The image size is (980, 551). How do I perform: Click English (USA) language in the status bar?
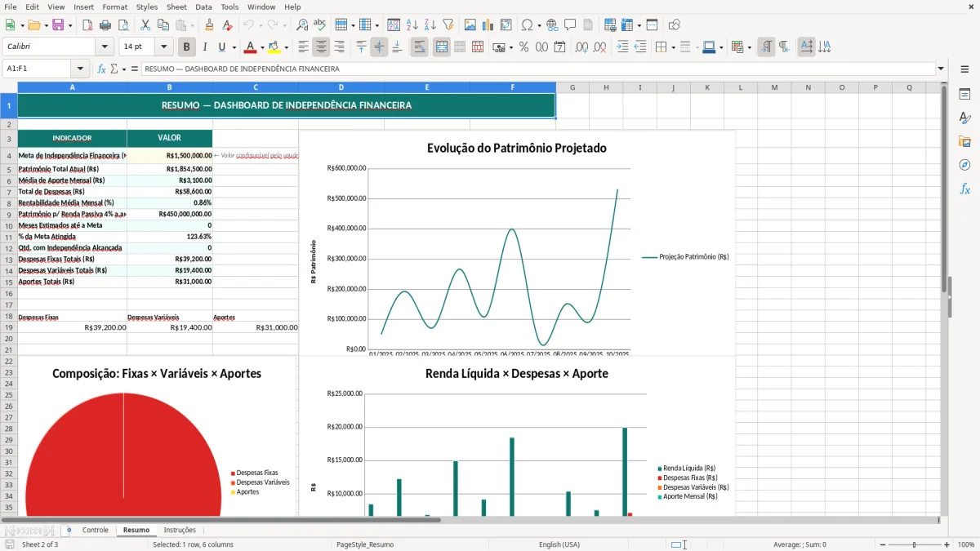559,544
